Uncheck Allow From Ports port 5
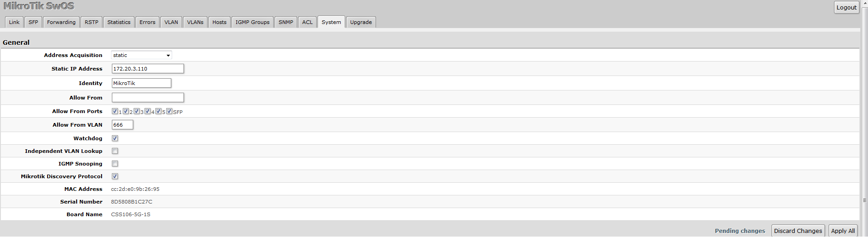This screenshot has width=868, height=237. [159, 111]
